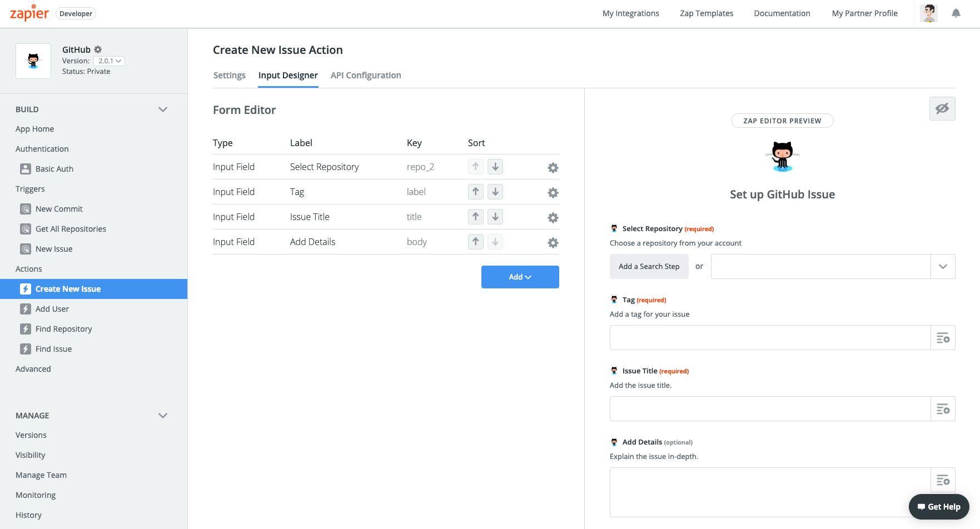Click the Select Repository combo input
Viewport: 980px width, 529px height.
821,267
